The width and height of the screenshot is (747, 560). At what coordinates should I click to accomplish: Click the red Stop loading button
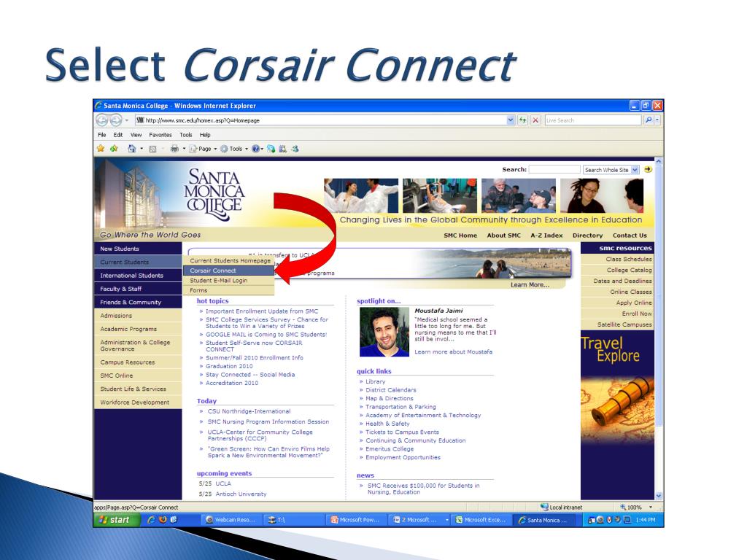tap(535, 120)
